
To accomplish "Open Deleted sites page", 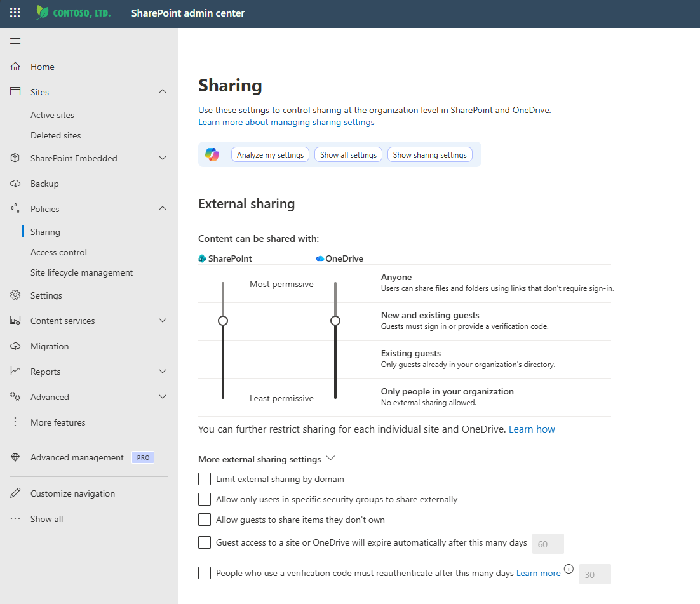I will coord(56,135).
